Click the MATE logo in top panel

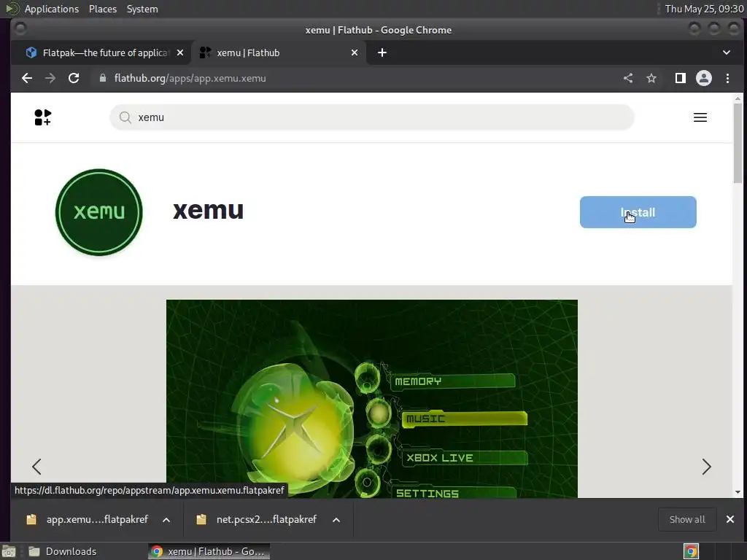tap(12, 9)
